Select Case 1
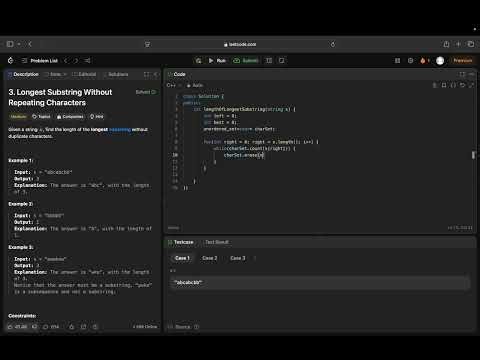This screenshot has width=480, height=360. [x=182, y=258]
